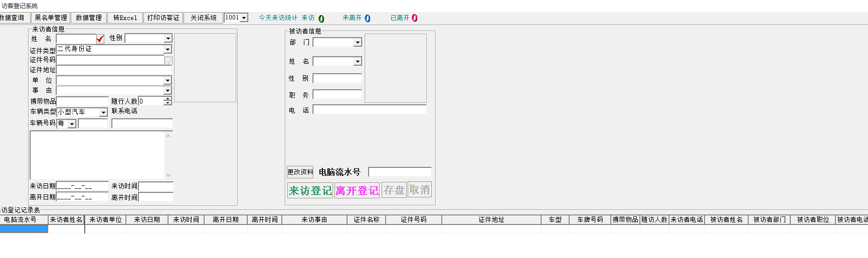The height and width of the screenshot is (258, 868).
Task: Open the 数据管理 menu
Action: click(89, 18)
